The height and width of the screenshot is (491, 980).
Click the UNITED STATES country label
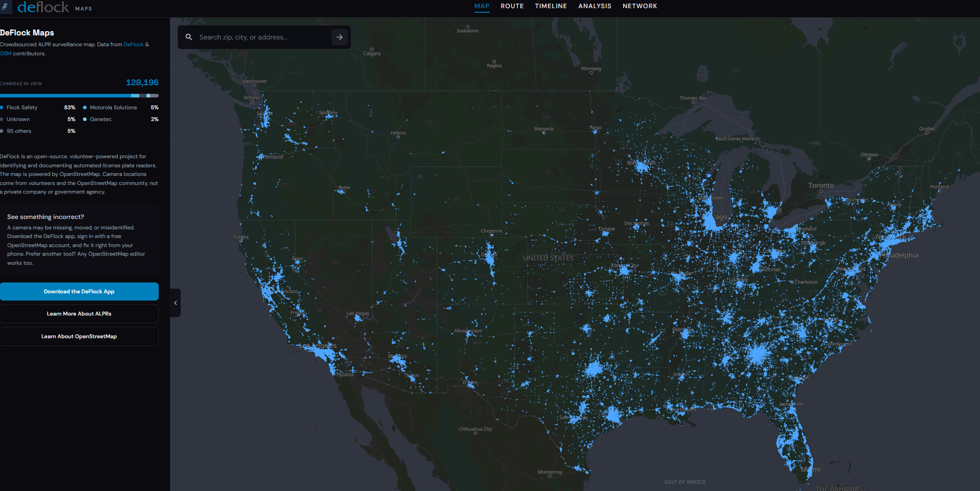tap(548, 258)
